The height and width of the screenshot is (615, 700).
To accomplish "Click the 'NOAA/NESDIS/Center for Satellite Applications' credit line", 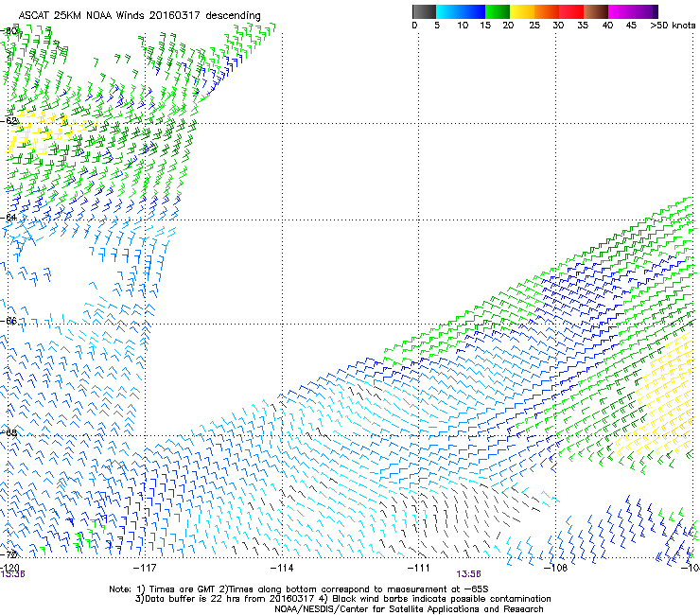I will [409, 609].
